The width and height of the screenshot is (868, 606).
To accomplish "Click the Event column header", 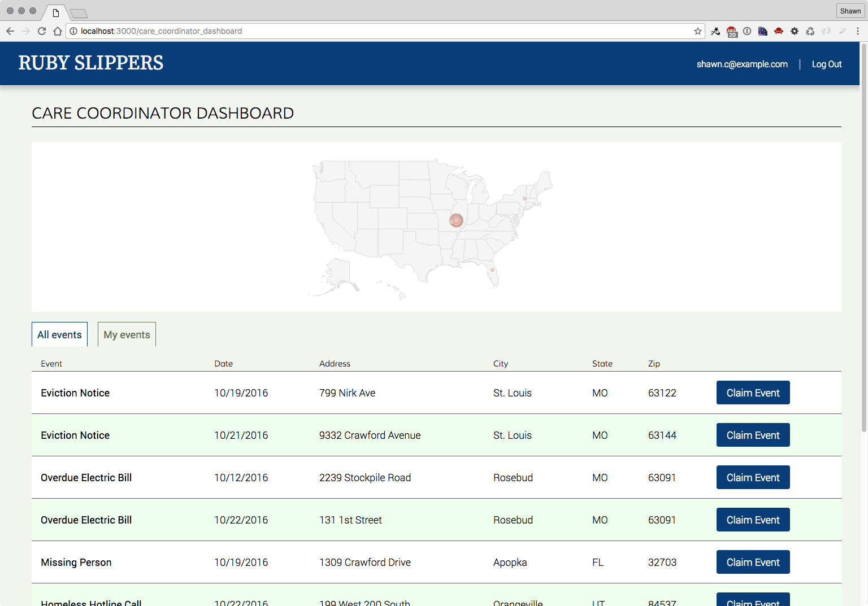I will [x=51, y=364].
